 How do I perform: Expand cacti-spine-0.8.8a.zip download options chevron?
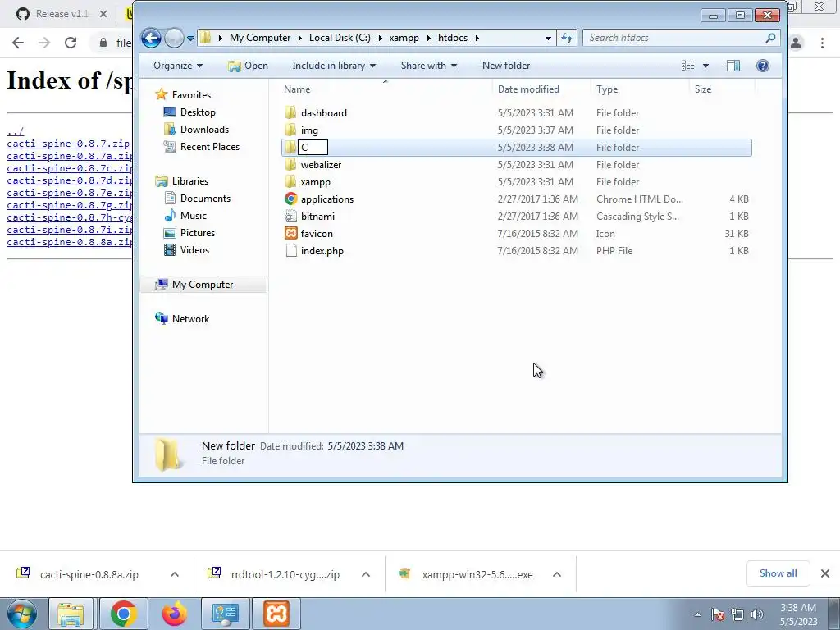click(174, 574)
